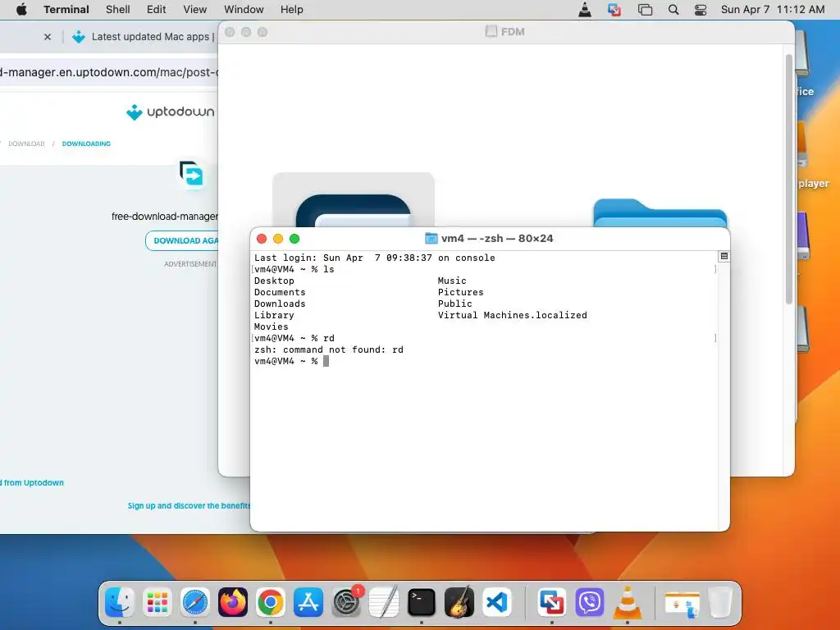Open the Trash in the Dock
Image resolution: width=840 pixels, height=630 pixels.
point(720,602)
